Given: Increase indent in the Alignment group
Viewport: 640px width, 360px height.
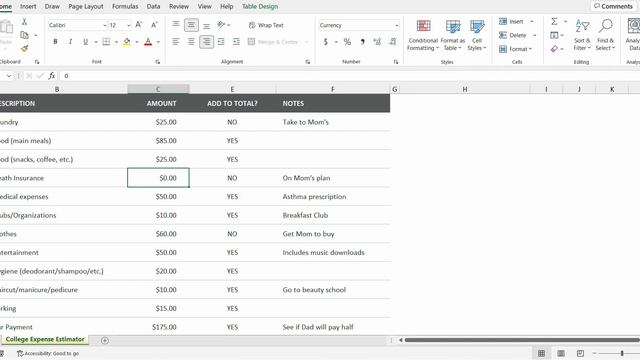Looking at the screenshot, I should point(236,42).
